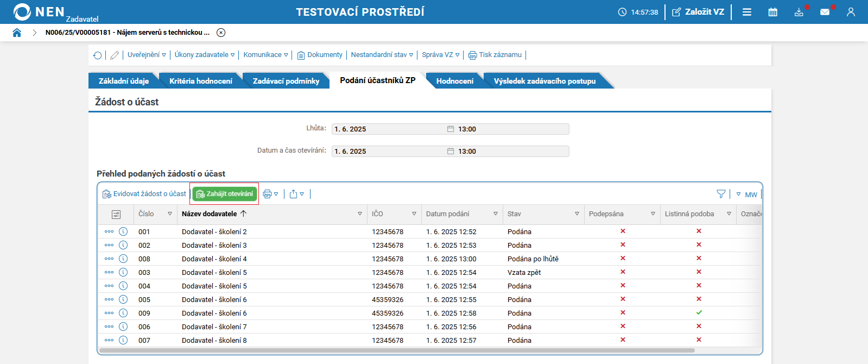Click Evidovat žádost o účast

tap(144, 194)
